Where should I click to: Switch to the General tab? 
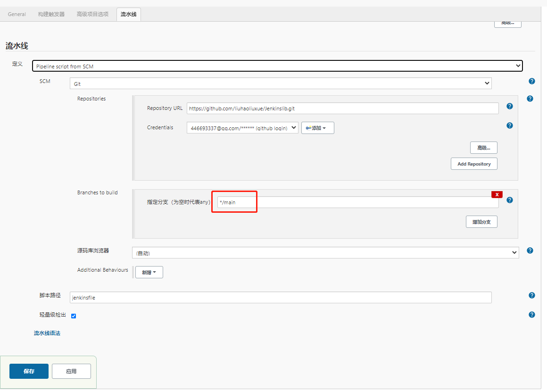pos(17,14)
